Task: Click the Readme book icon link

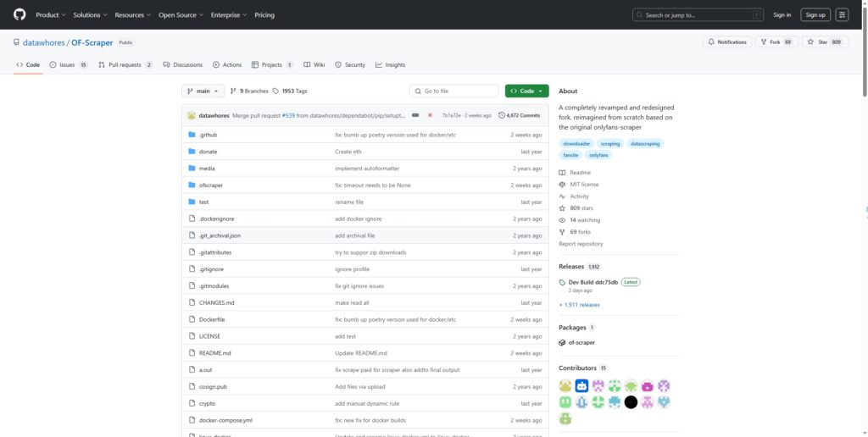Action: (575, 173)
